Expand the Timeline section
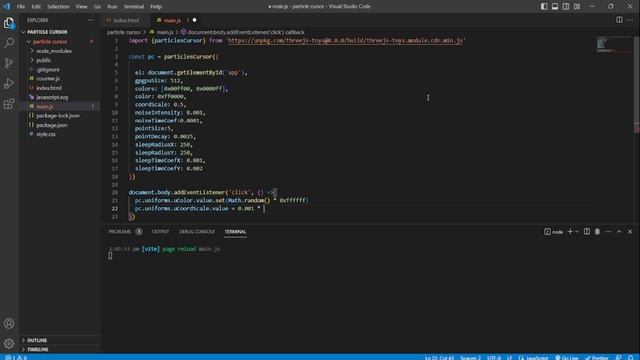This screenshot has height=360, width=640. tap(60, 349)
